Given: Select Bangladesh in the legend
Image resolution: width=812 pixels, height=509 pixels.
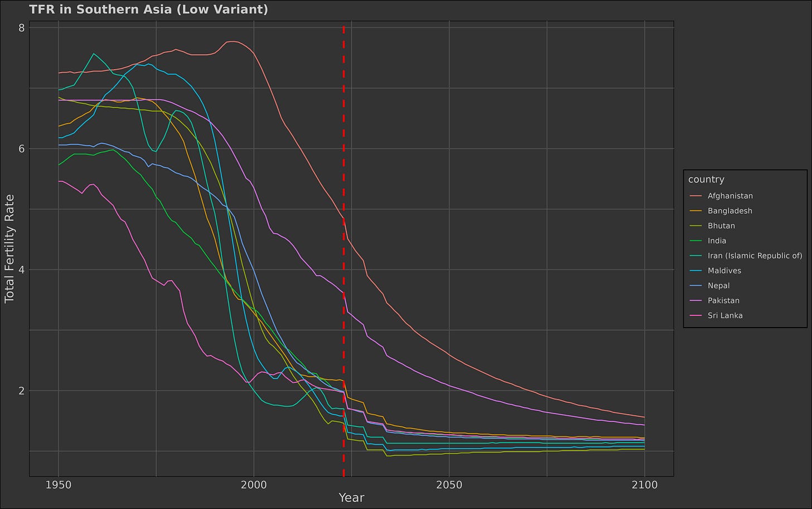Looking at the screenshot, I should pyautogui.click(x=729, y=211).
